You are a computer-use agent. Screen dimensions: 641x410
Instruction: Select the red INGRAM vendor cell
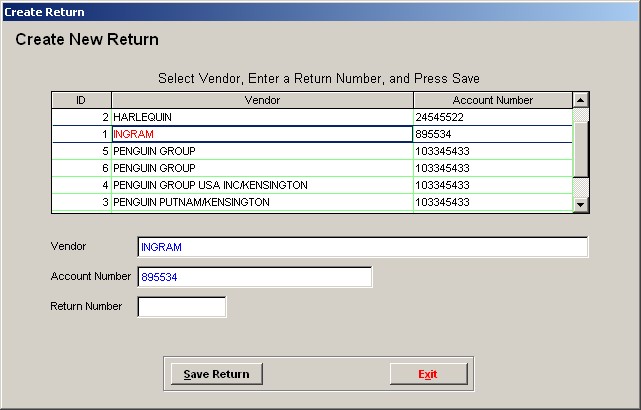pos(262,134)
